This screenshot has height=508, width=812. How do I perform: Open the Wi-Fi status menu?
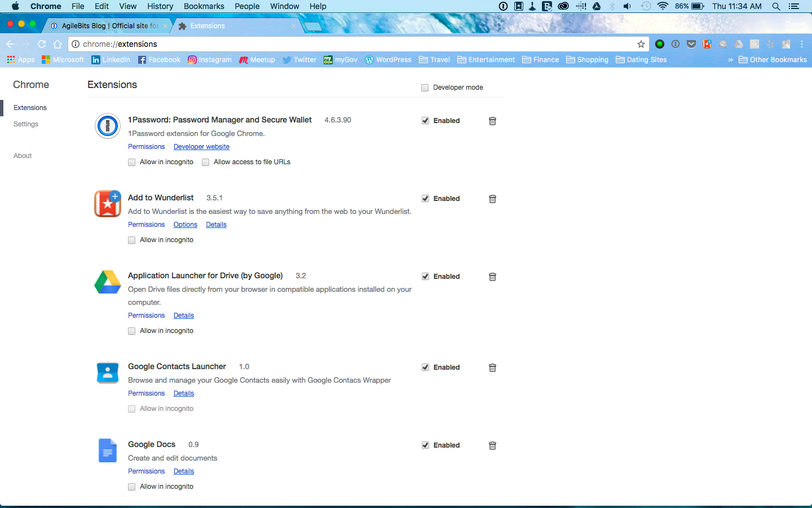663,6
